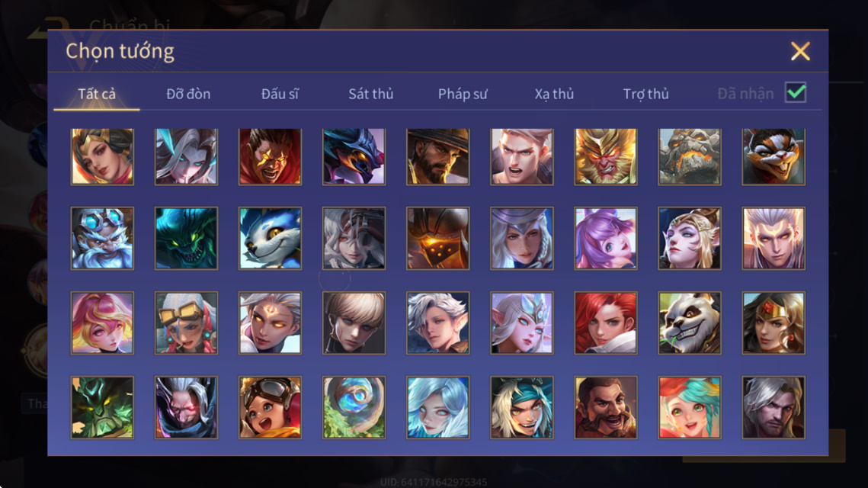The height and width of the screenshot is (488, 868).
Task: Go to the Trợ thủ tab
Action: tap(646, 94)
